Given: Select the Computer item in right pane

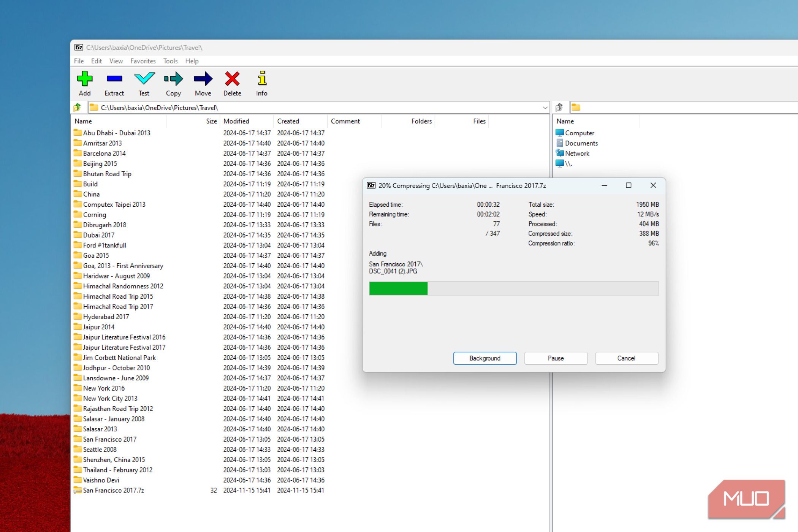Looking at the screenshot, I should point(579,133).
